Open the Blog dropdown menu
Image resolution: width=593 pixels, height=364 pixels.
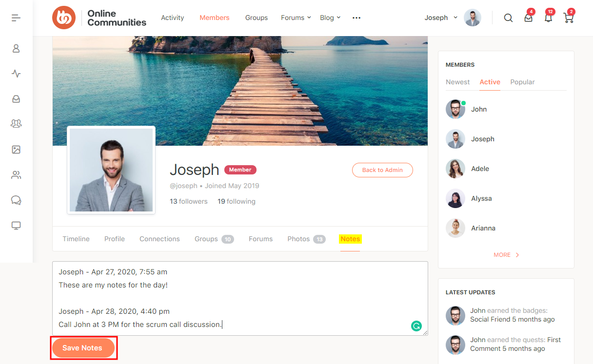330,18
